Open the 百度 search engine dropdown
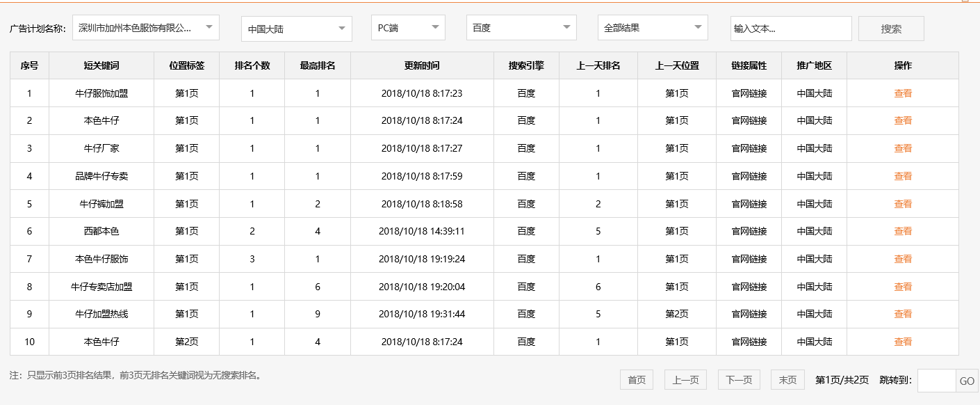This screenshot has width=980, height=405. (x=521, y=27)
